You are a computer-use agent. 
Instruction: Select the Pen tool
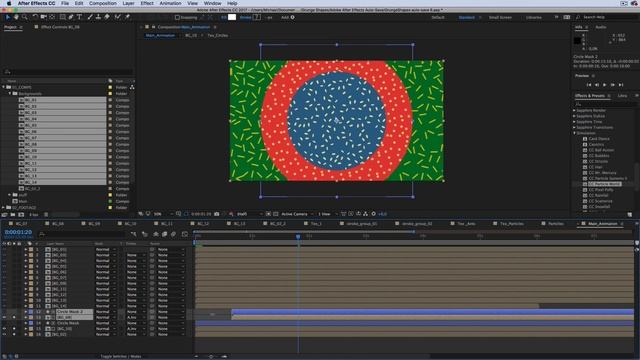tap(71, 17)
